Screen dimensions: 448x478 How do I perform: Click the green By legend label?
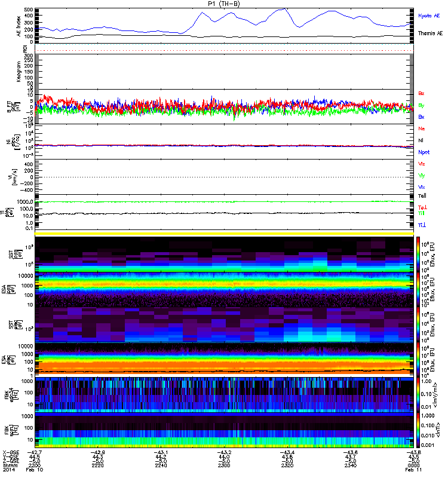(421, 106)
